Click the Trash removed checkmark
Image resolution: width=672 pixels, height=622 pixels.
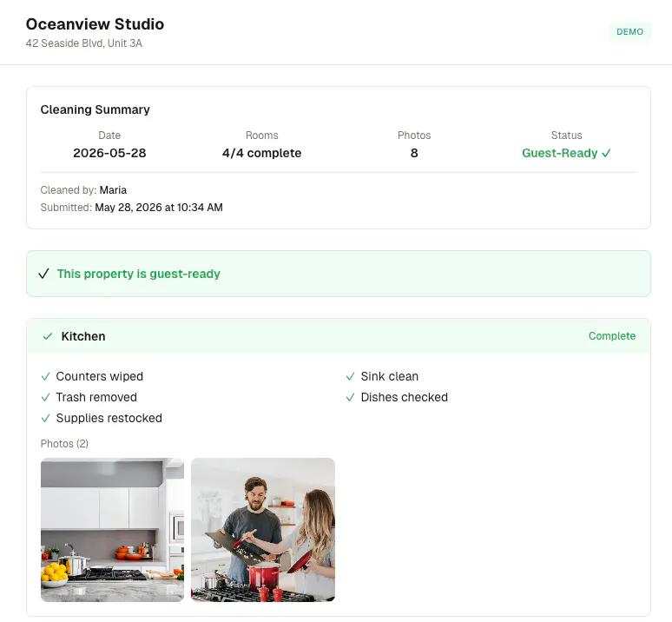(x=45, y=397)
